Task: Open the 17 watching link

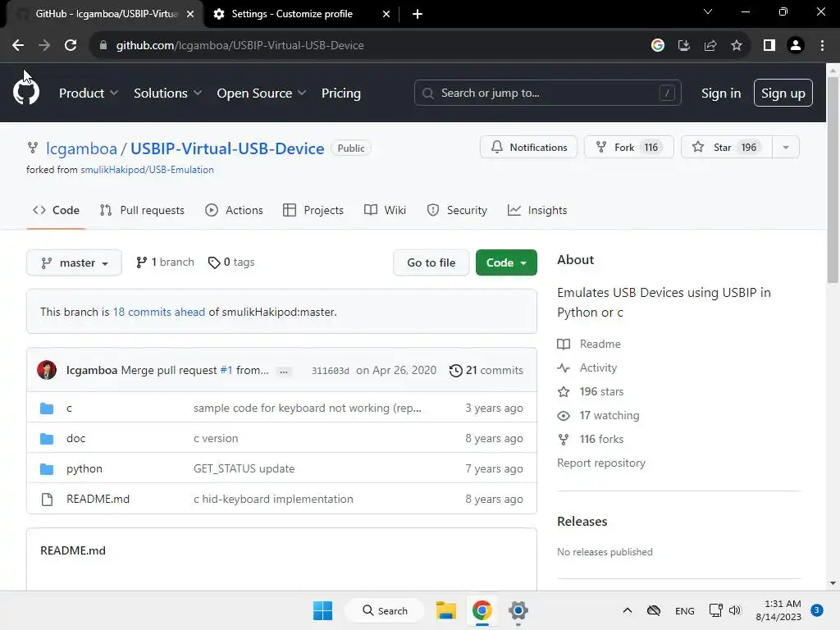Action: (598, 416)
